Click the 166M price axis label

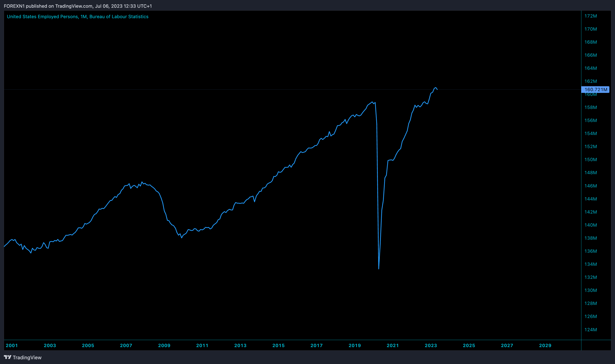click(591, 55)
